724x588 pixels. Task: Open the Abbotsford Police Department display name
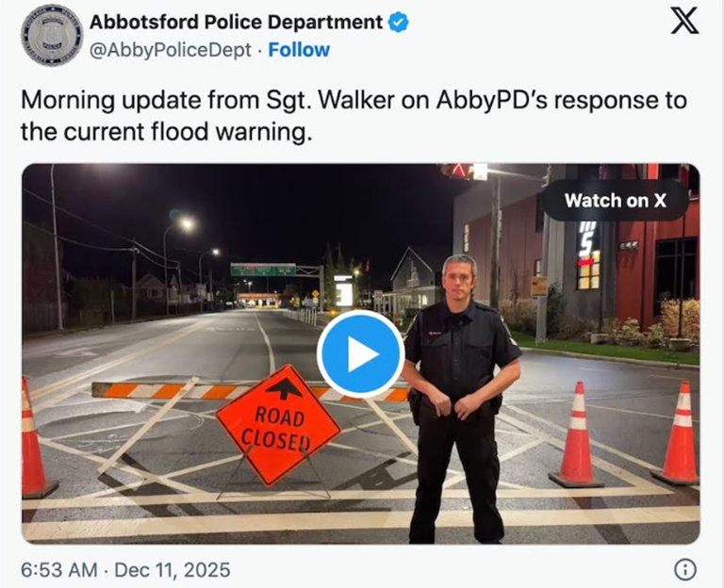[x=236, y=22]
